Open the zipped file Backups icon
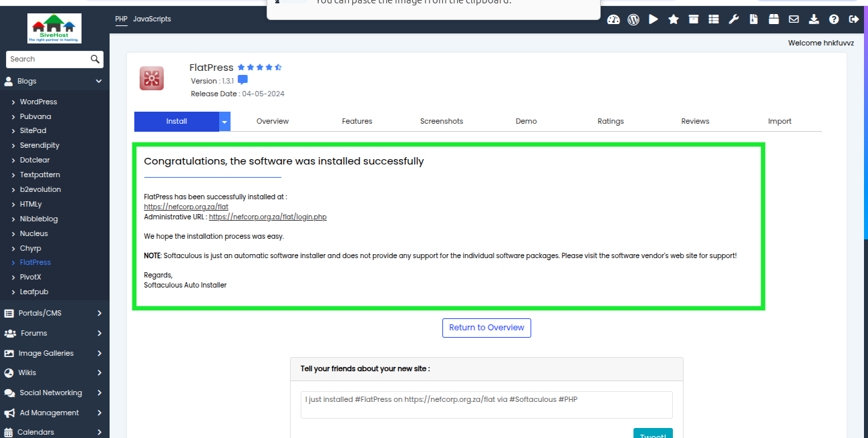 754,19
